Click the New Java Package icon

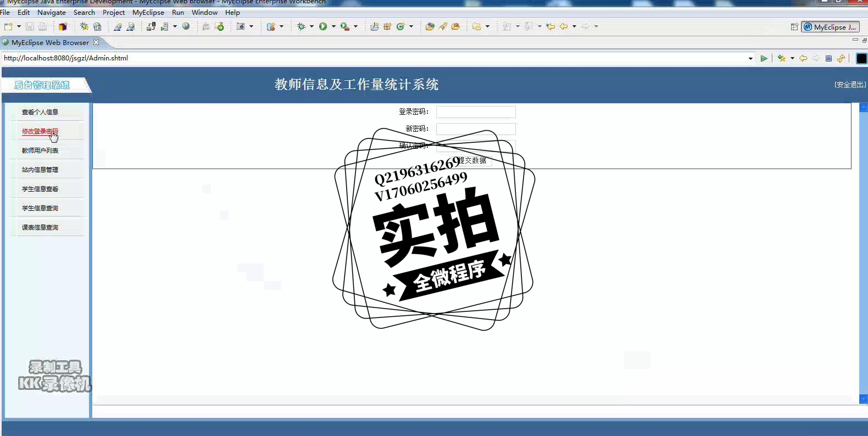(387, 26)
